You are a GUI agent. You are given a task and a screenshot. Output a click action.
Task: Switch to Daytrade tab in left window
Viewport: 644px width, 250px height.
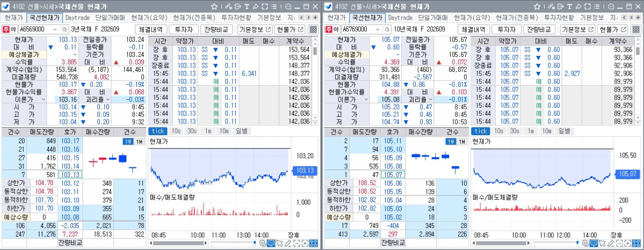(77, 18)
